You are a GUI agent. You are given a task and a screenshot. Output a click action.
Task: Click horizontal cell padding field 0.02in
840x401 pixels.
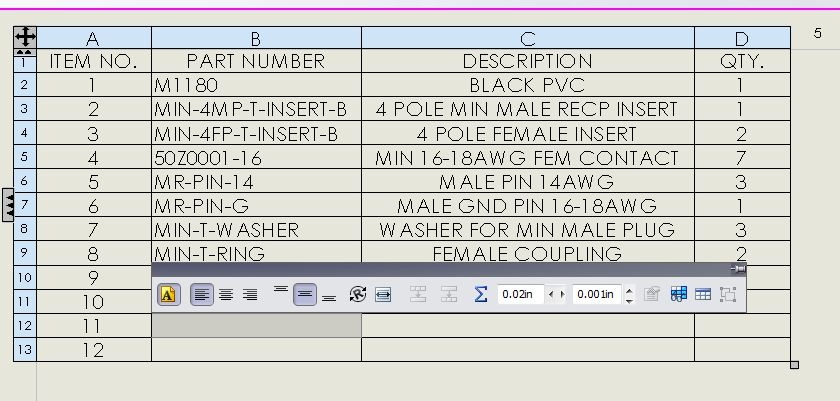[x=521, y=294]
